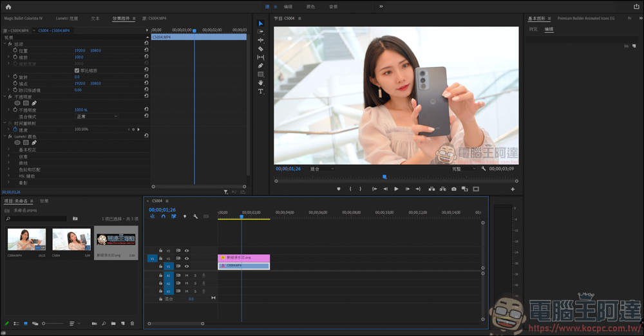This screenshot has height=336, width=644.
Task: Click the Home icon
Action: [x=8, y=6]
